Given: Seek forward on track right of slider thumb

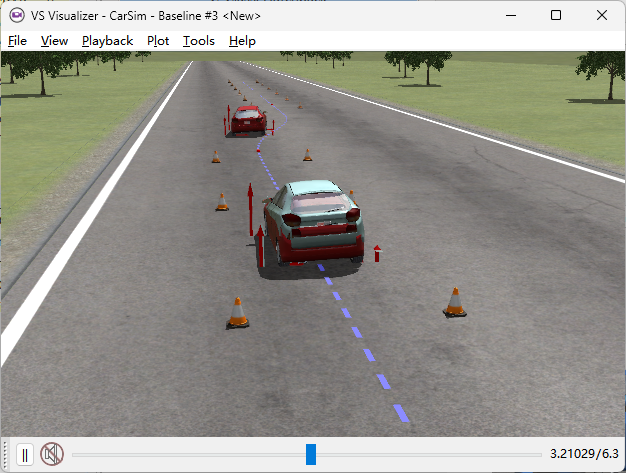Looking at the screenshot, I should (x=430, y=455).
